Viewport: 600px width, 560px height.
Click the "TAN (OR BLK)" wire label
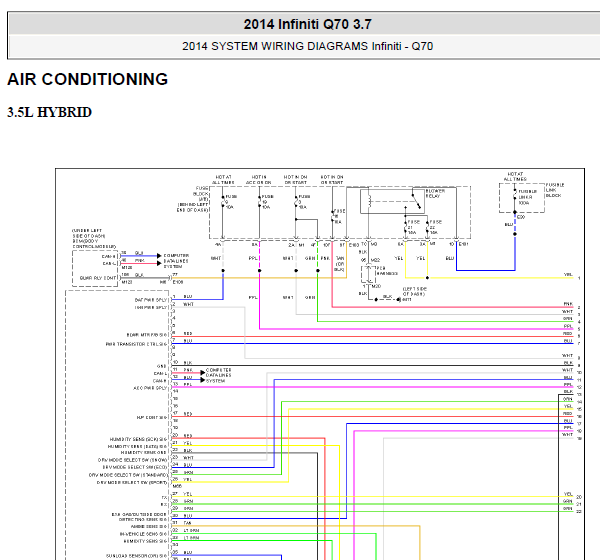(x=339, y=264)
